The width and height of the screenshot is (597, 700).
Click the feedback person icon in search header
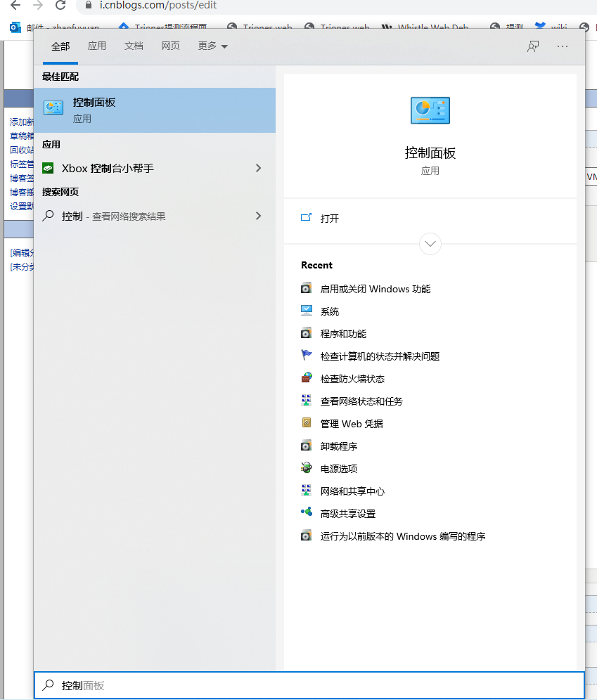click(x=533, y=46)
